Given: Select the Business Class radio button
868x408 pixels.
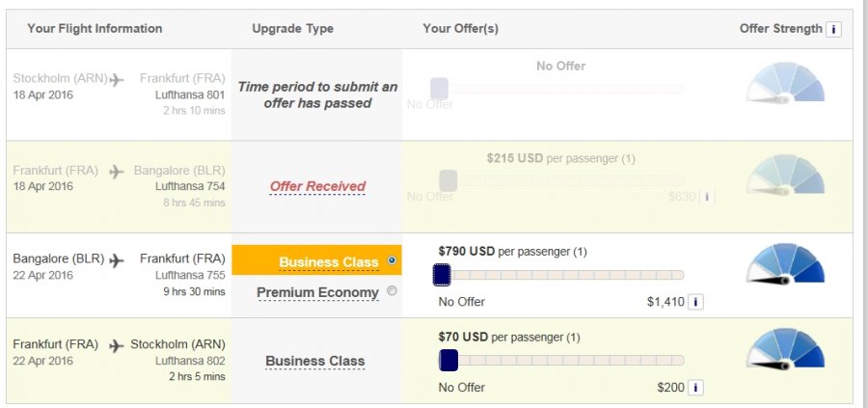Looking at the screenshot, I should (391, 260).
